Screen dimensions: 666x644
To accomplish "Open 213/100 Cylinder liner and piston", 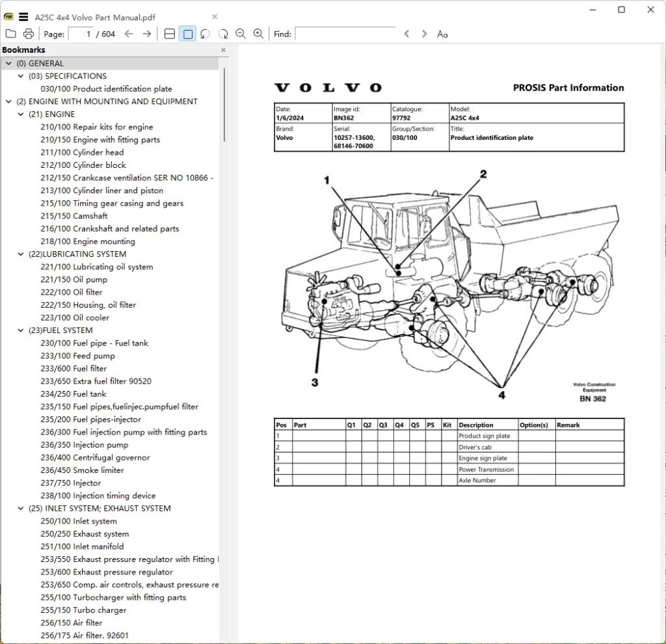I will click(102, 191).
